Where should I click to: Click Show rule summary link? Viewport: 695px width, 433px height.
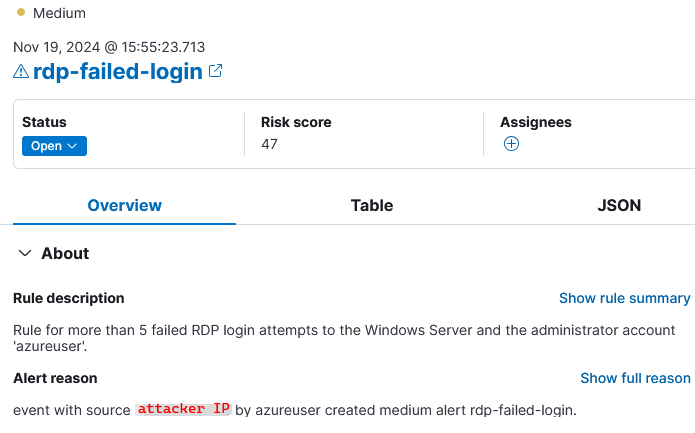pos(625,298)
